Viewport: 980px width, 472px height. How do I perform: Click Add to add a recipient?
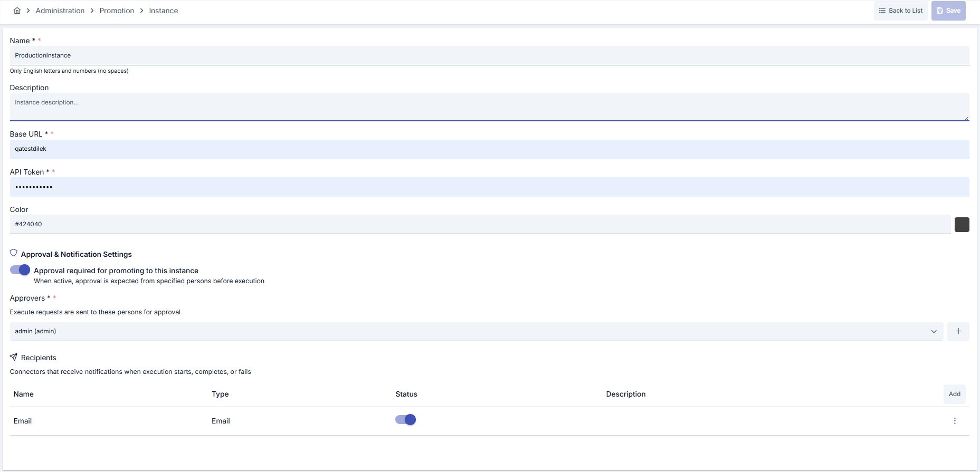pos(954,394)
